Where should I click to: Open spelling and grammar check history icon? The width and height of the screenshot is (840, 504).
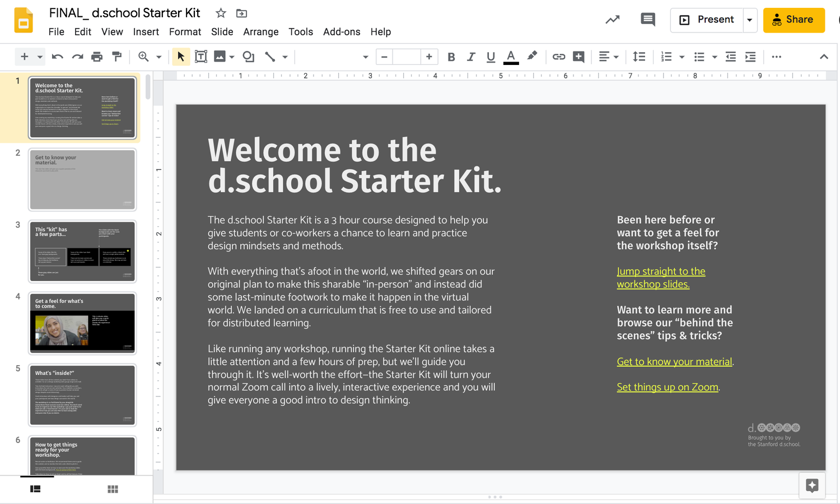(612, 18)
